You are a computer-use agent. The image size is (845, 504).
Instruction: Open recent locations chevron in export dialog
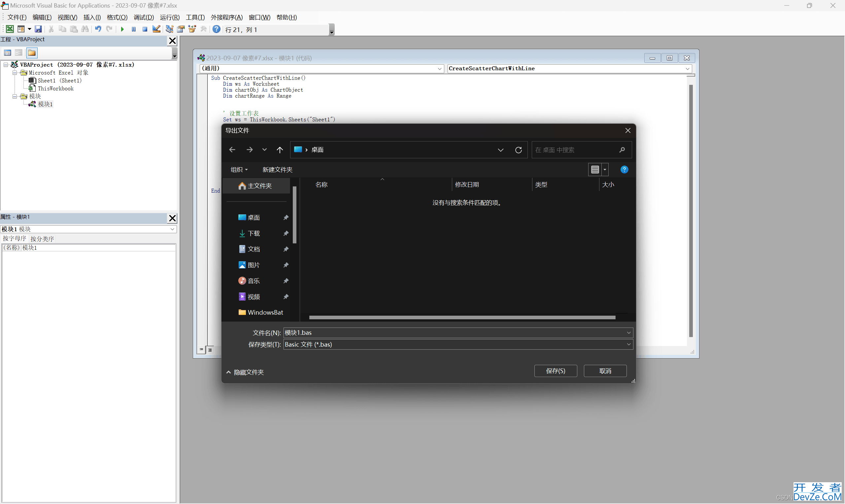[264, 150]
